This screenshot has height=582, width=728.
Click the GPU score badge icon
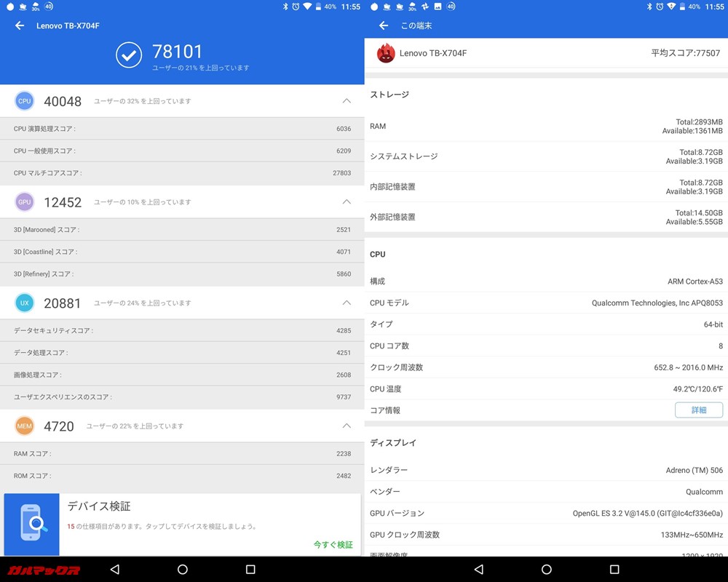coord(24,202)
